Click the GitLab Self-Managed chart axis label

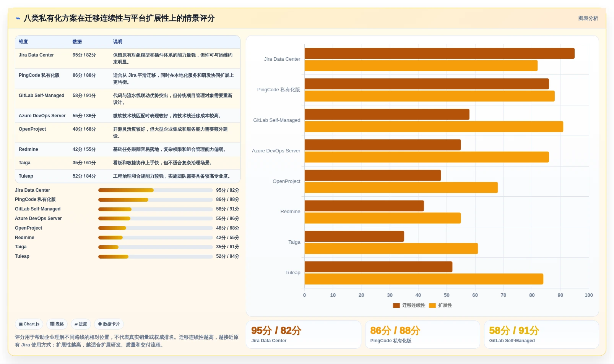[277, 120]
